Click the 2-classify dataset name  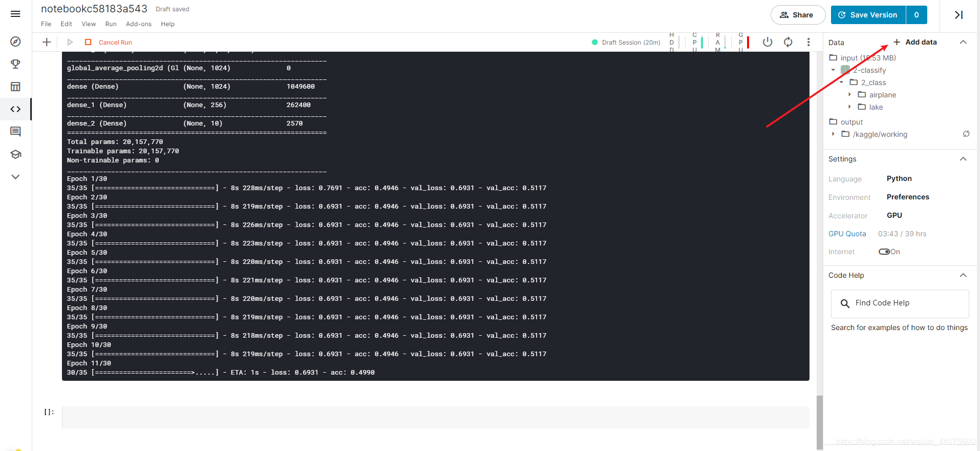tap(869, 70)
